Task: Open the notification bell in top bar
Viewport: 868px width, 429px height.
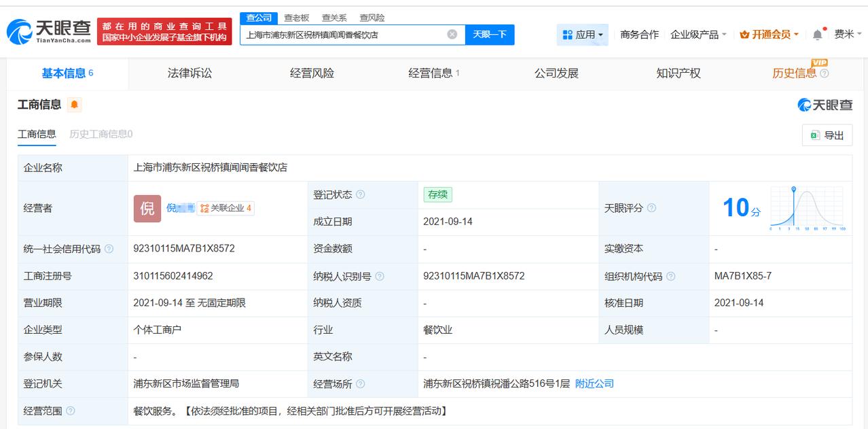Action: 818,35
